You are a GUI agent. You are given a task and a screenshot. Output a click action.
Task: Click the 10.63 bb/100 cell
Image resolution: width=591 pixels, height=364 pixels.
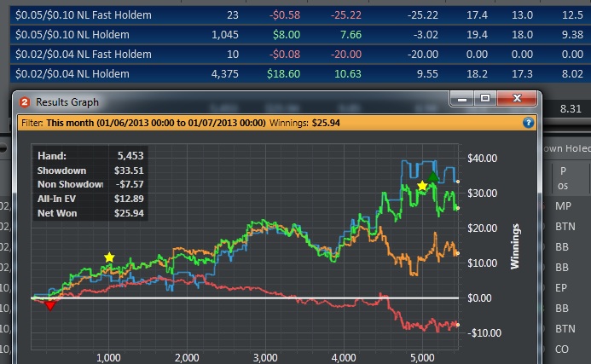tap(347, 74)
